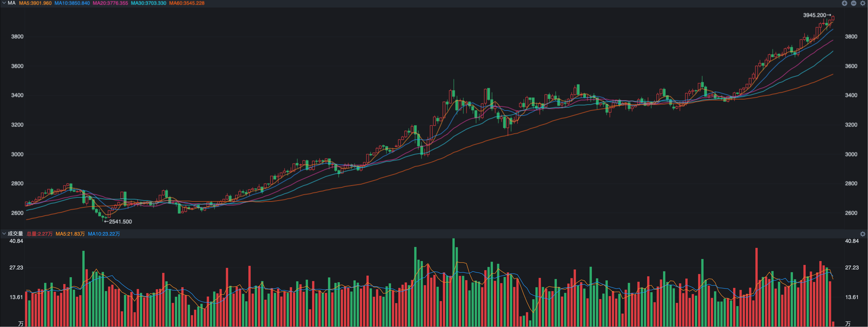This screenshot has width=868, height=327.
Task: Click the latest candlestick at chart's right edge
Action: [833, 18]
